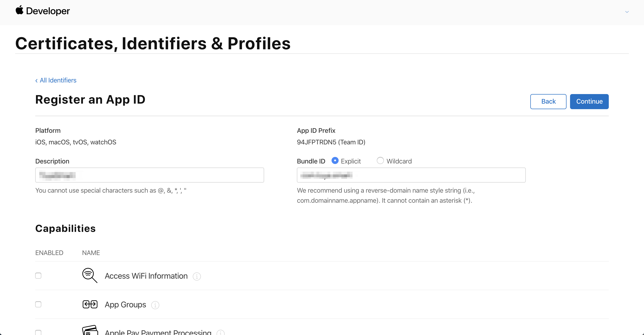Click the Access WiFi Information capability name

(146, 276)
